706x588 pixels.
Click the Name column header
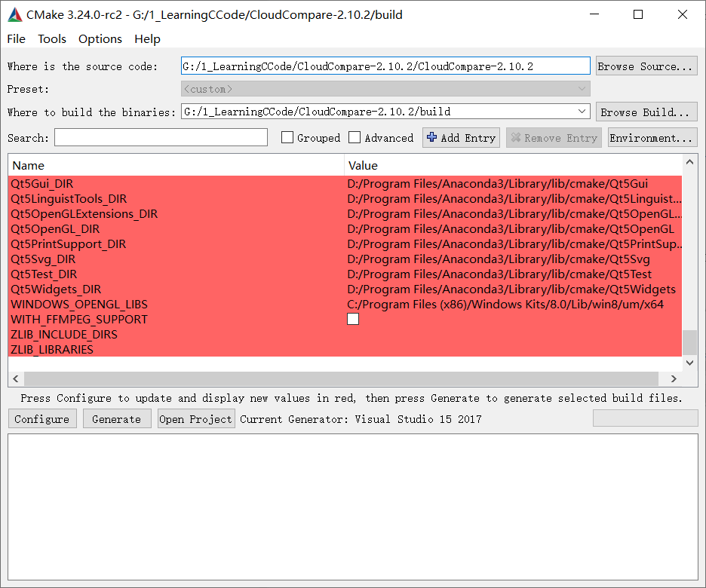[x=176, y=166]
